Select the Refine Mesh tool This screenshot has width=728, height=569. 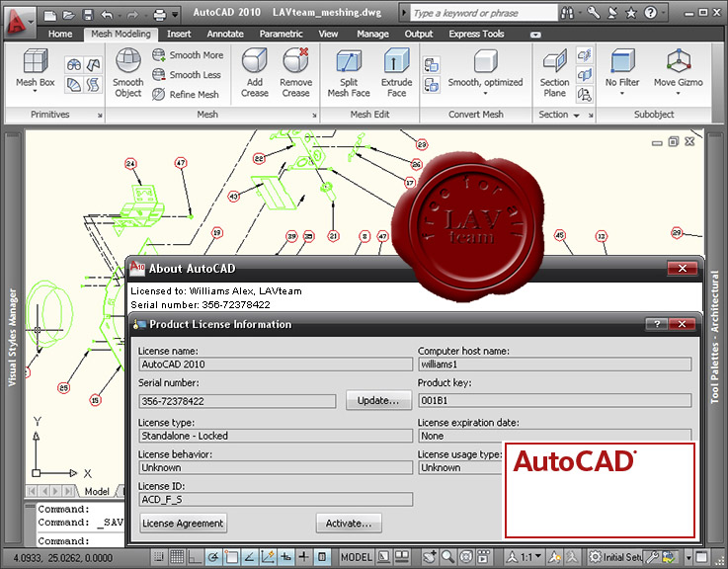[x=186, y=94]
